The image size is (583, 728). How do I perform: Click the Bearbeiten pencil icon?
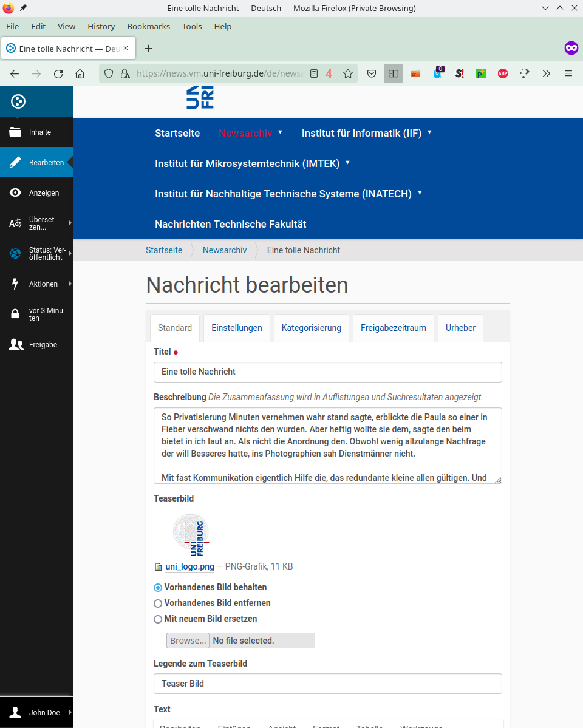tap(15, 162)
